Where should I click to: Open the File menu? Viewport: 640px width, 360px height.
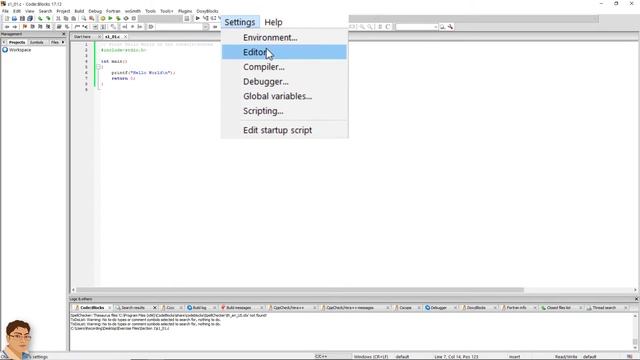tap(5, 11)
